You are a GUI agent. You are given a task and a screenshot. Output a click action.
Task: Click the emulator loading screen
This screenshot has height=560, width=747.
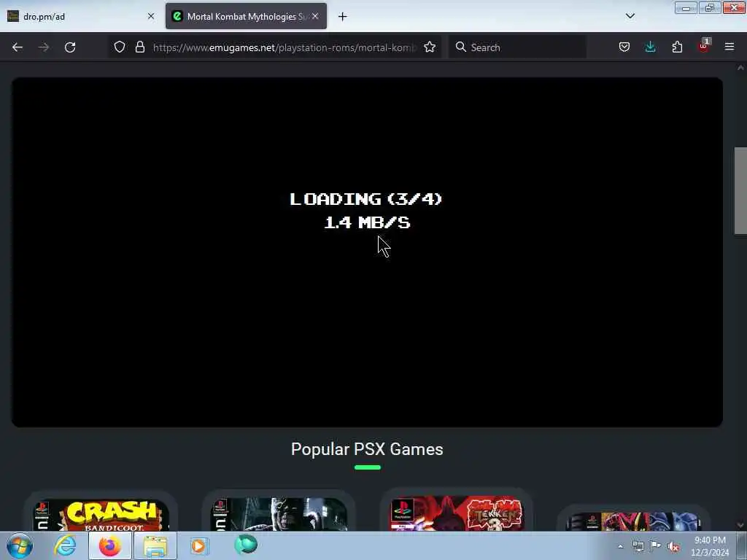367,252
